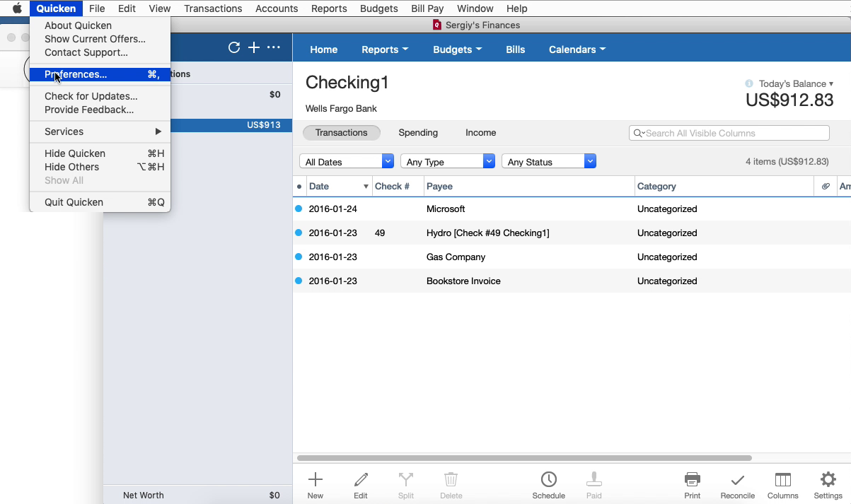This screenshot has width=851, height=504.
Task: Choose Contact Support menu item
Action: (x=100, y=52)
